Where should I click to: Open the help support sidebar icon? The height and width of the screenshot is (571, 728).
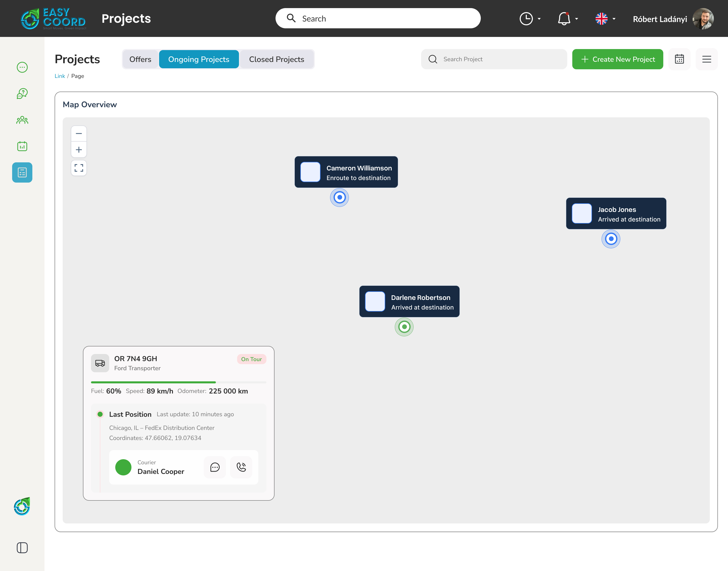pyautogui.click(x=22, y=94)
